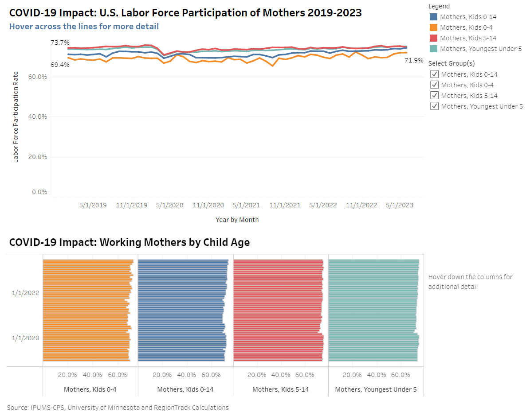Click the blue Mothers, Kids 0-14 legend swatch
This screenshot has height=420, width=530.
coord(434,17)
